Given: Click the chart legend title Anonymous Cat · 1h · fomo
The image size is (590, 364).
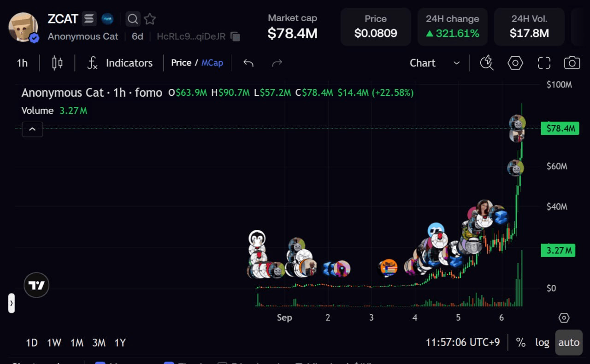Looking at the screenshot, I should point(92,93).
